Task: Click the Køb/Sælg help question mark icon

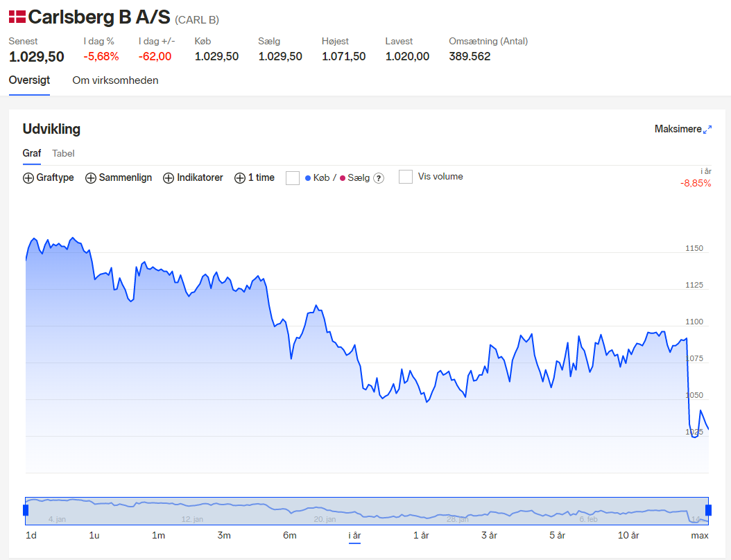Action: point(379,178)
